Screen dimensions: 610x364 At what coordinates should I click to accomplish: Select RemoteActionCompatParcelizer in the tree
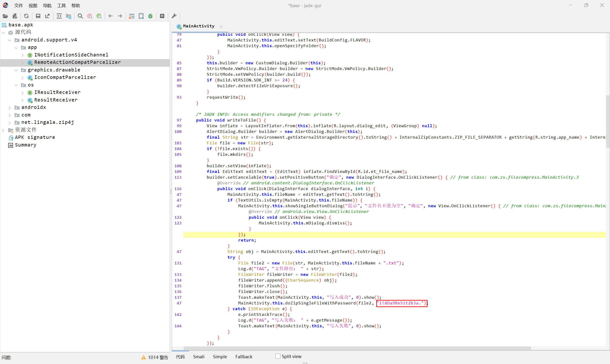point(77,62)
